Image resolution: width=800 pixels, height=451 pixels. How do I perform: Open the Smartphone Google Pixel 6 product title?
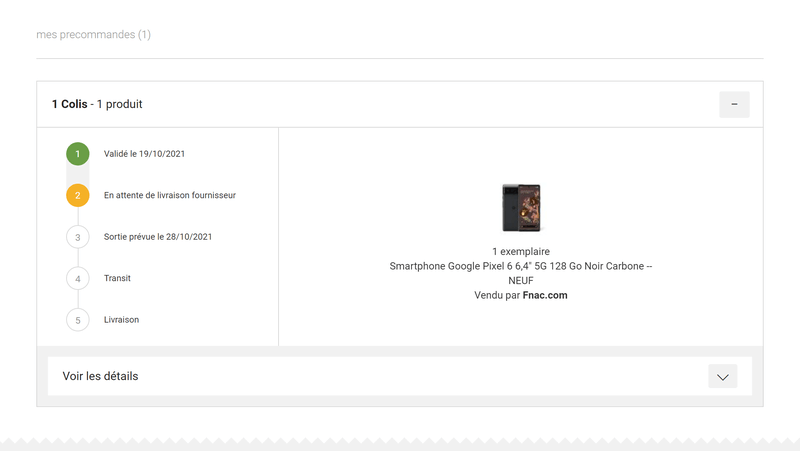[520, 266]
